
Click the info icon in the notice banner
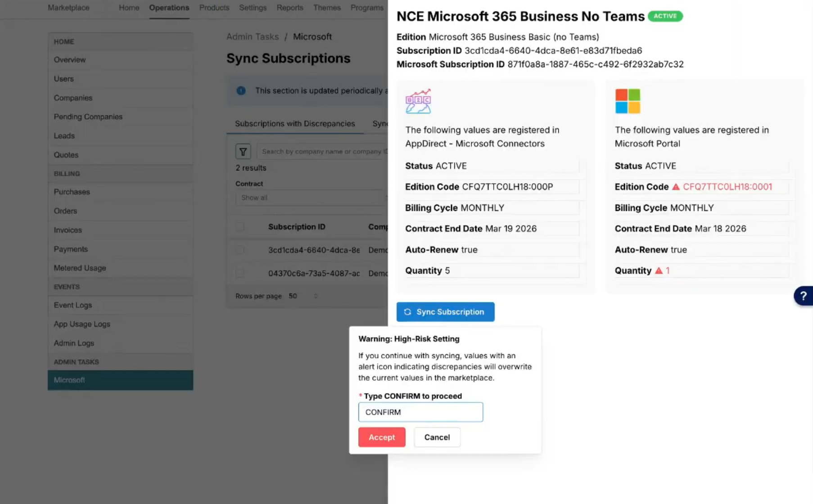pyautogui.click(x=241, y=90)
